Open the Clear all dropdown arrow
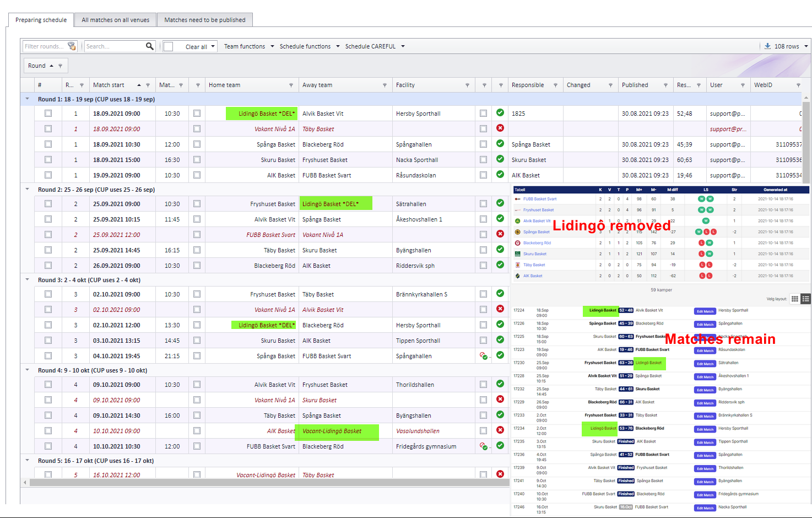 pyautogui.click(x=213, y=47)
